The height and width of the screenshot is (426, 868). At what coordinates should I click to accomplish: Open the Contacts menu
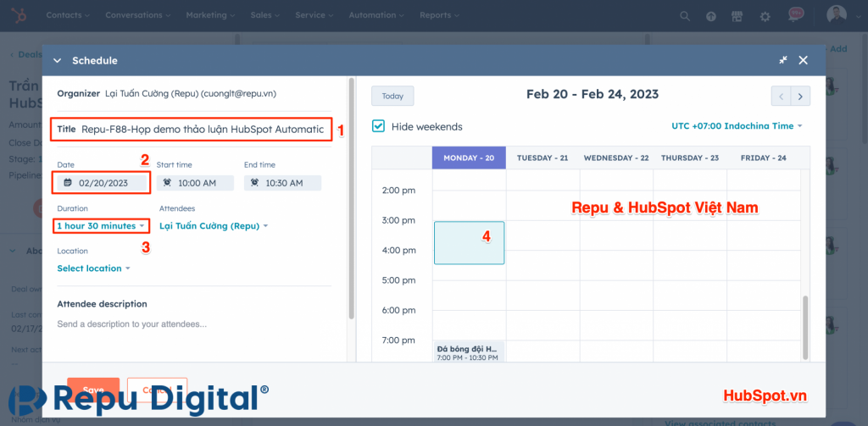[68, 15]
